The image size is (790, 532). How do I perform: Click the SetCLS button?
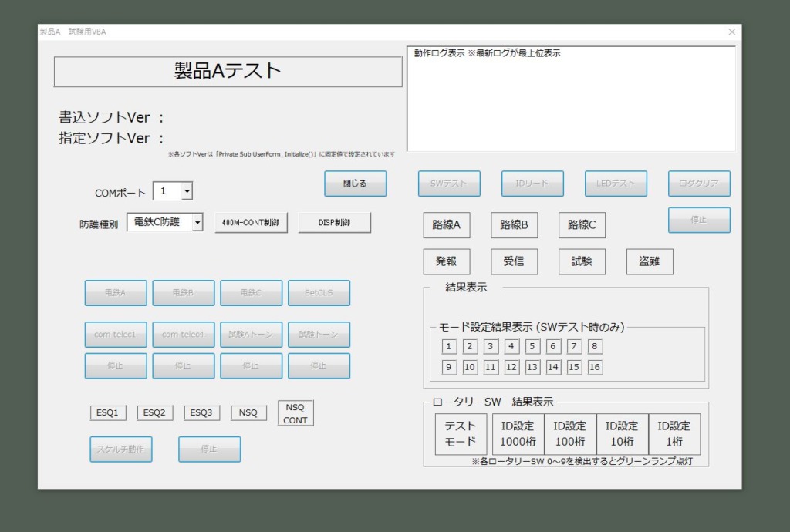point(319,293)
